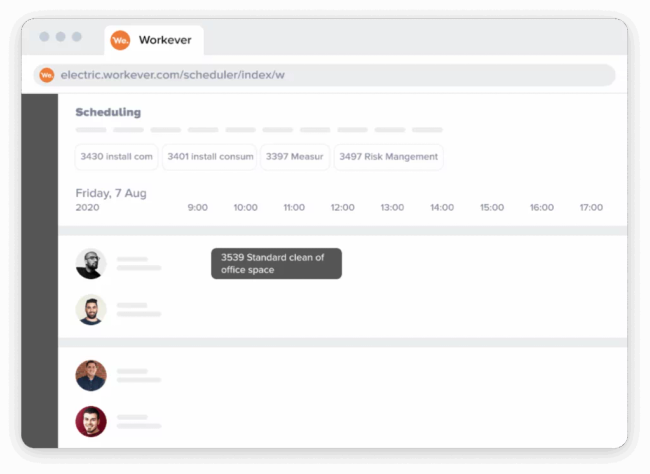Image resolution: width=650 pixels, height=474 pixels.
Task: Open the 3430 install com job chip
Action: coord(116,157)
